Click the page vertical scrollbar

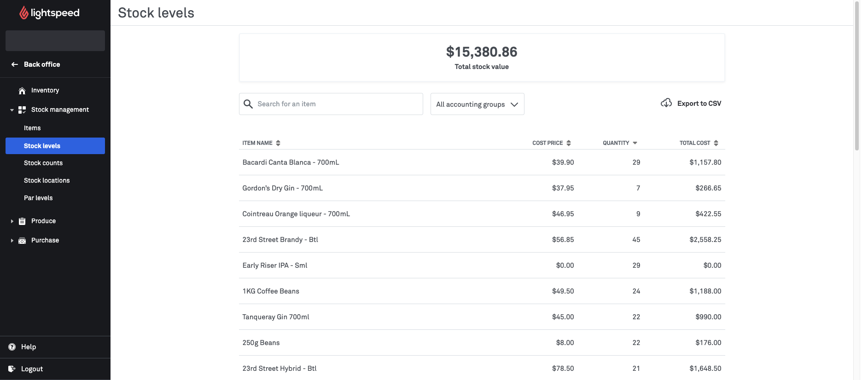[x=857, y=76]
